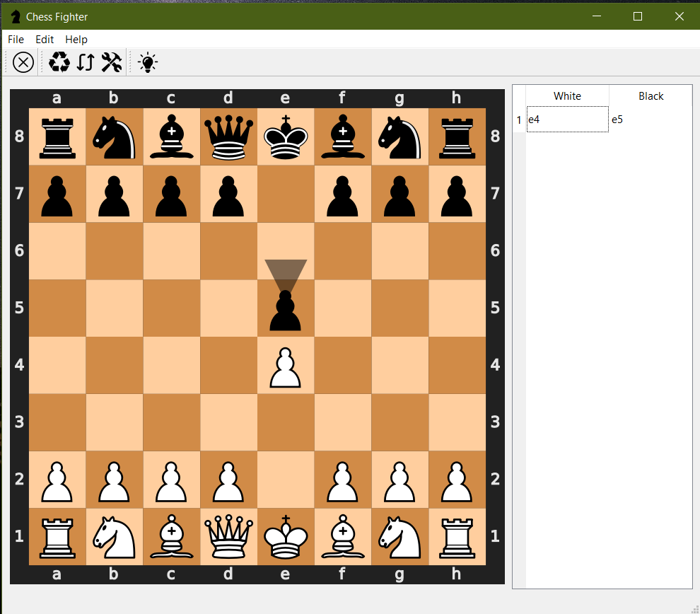Open the Help menu
The width and height of the screenshot is (700, 614).
point(76,40)
